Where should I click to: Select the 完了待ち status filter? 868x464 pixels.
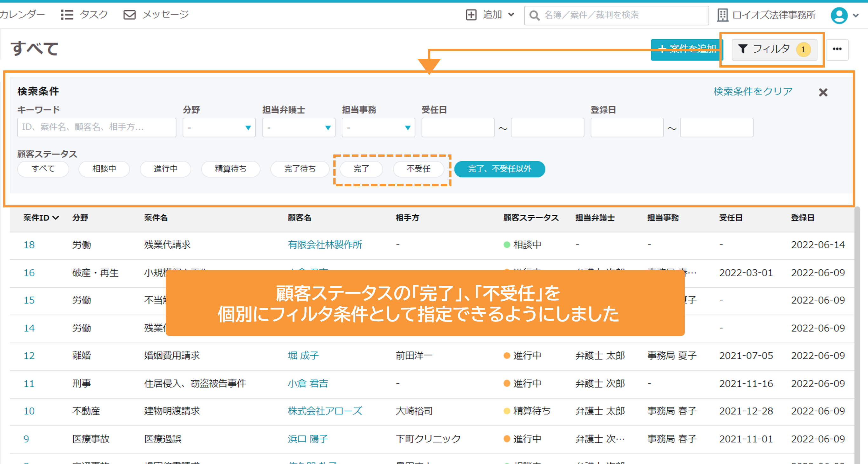[x=300, y=169]
